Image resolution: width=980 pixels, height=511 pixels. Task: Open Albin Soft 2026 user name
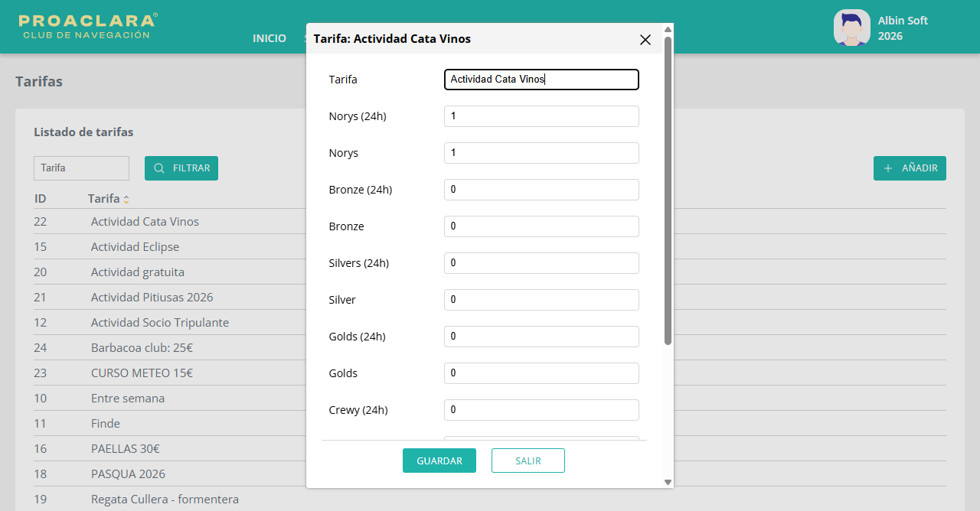903,28
